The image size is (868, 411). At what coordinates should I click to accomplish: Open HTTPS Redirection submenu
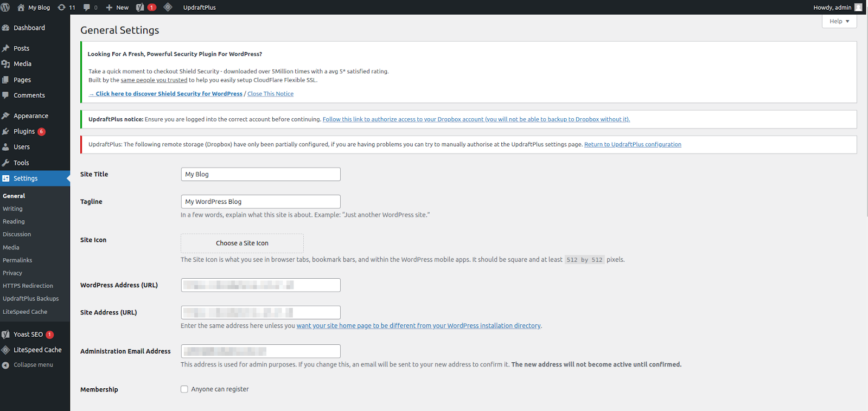pos(28,286)
